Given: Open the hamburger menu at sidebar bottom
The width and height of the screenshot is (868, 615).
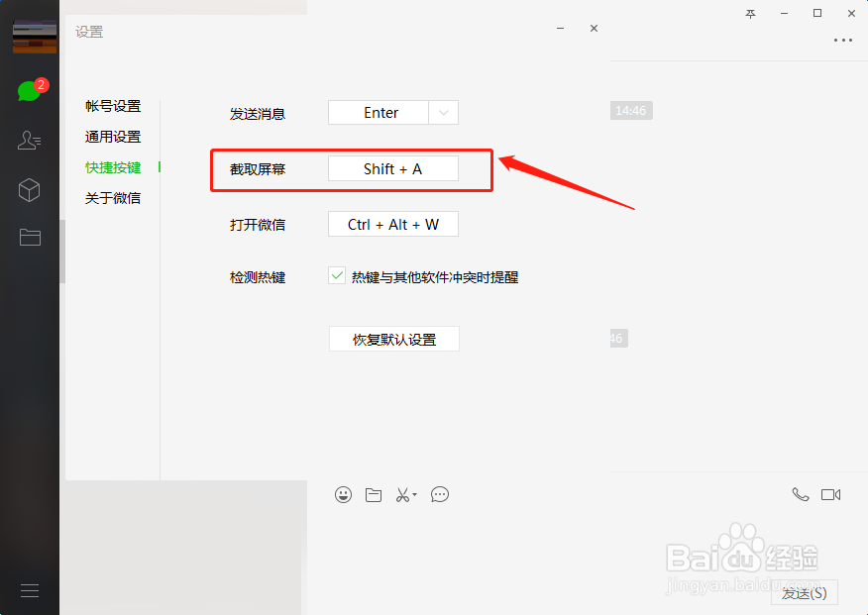Looking at the screenshot, I should tap(30, 590).
